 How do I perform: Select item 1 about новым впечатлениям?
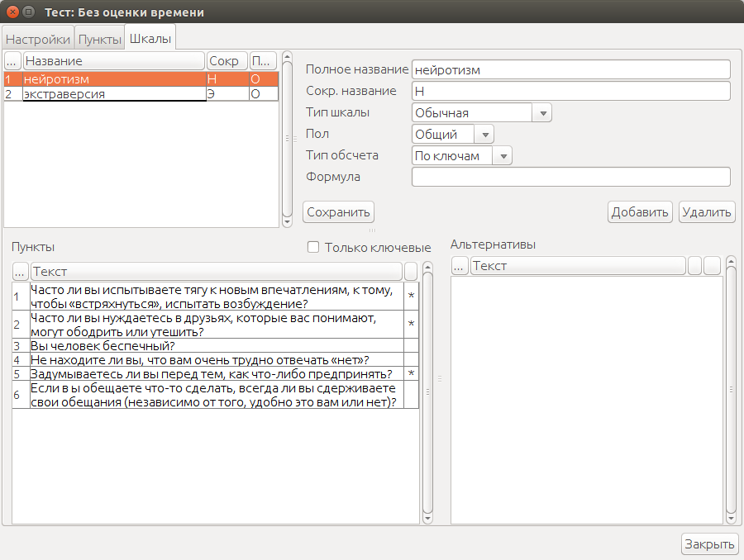point(216,297)
